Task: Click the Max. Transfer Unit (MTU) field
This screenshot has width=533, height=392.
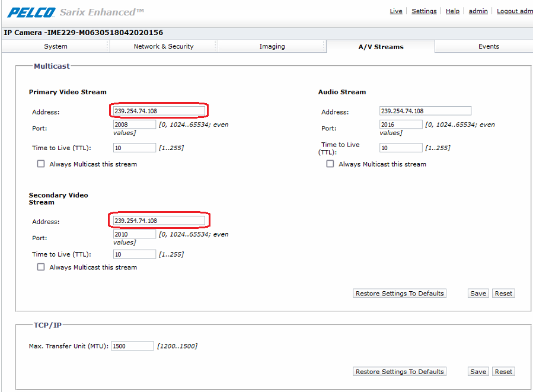Action: point(132,346)
